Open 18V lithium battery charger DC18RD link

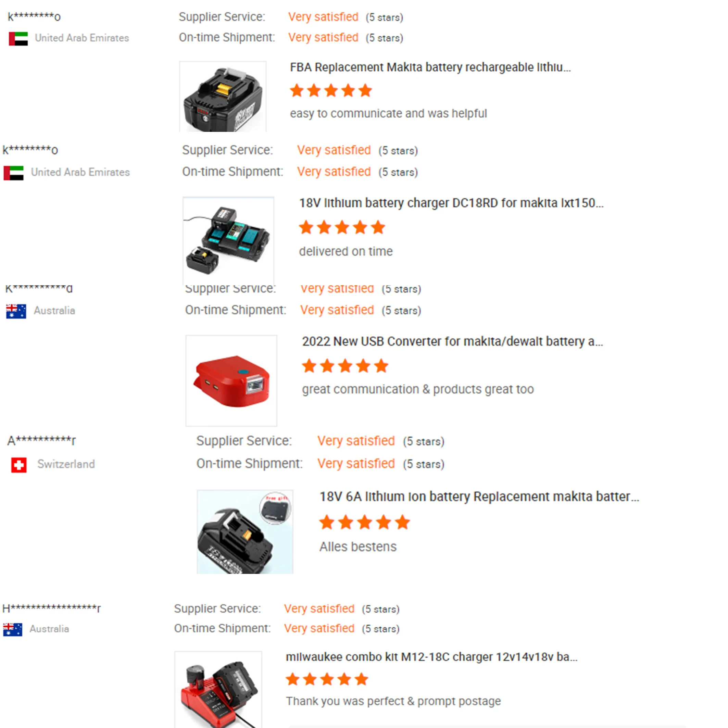[x=451, y=203]
